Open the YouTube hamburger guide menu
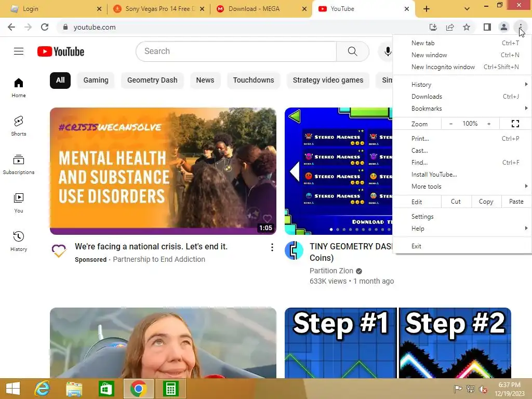Image resolution: width=532 pixels, height=399 pixels. pyautogui.click(x=19, y=51)
